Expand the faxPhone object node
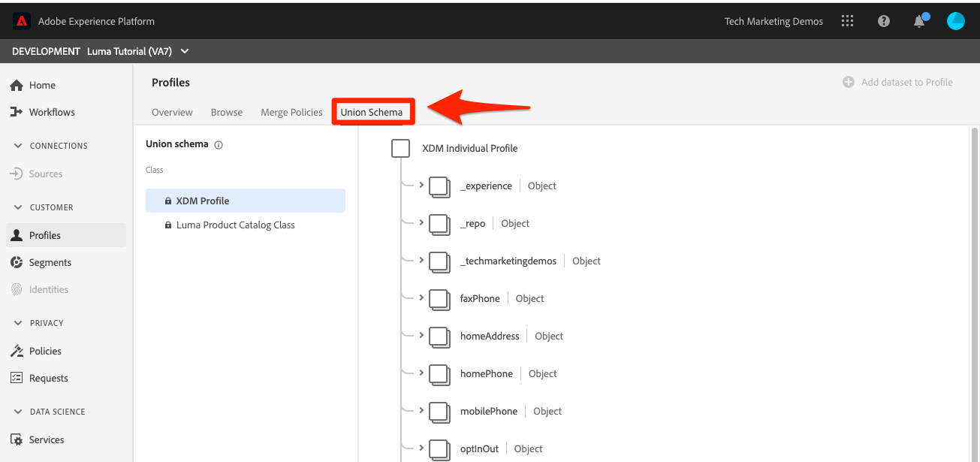 click(x=421, y=297)
